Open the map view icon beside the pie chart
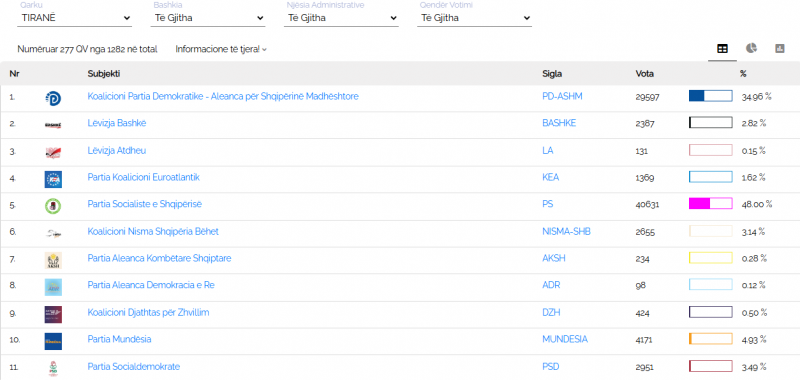 780,48
